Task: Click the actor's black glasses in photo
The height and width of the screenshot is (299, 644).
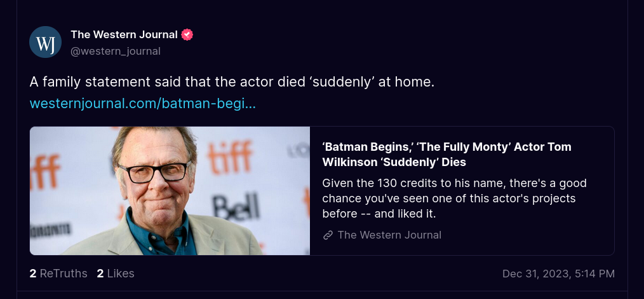Action: coord(154,172)
